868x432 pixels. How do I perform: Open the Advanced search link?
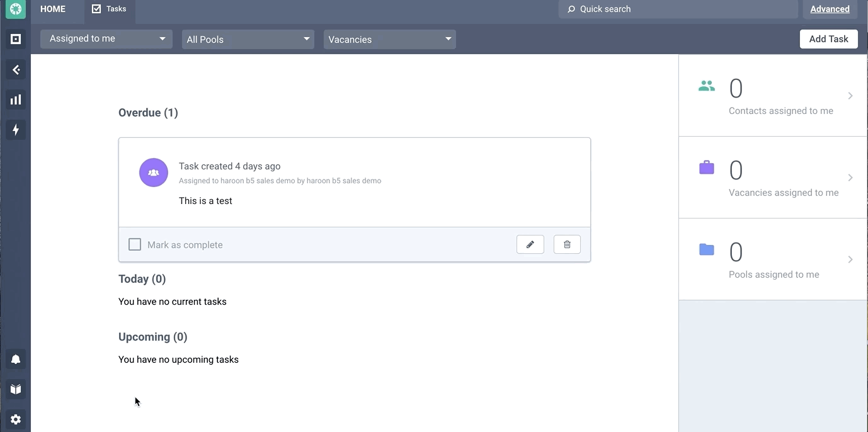830,9
